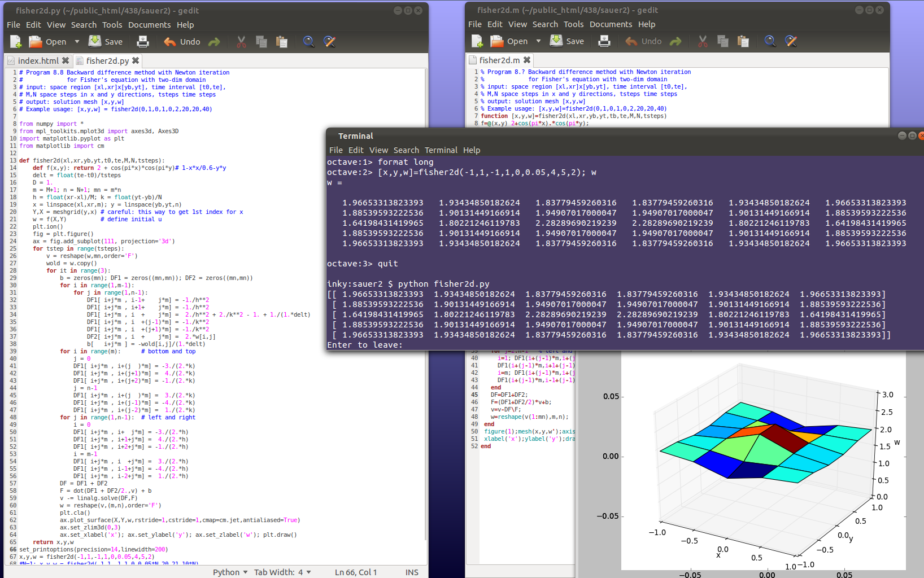This screenshot has height=578, width=924.
Task: Cut selection using scissors in fisher2d.py window
Action: click(x=241, y=42)
